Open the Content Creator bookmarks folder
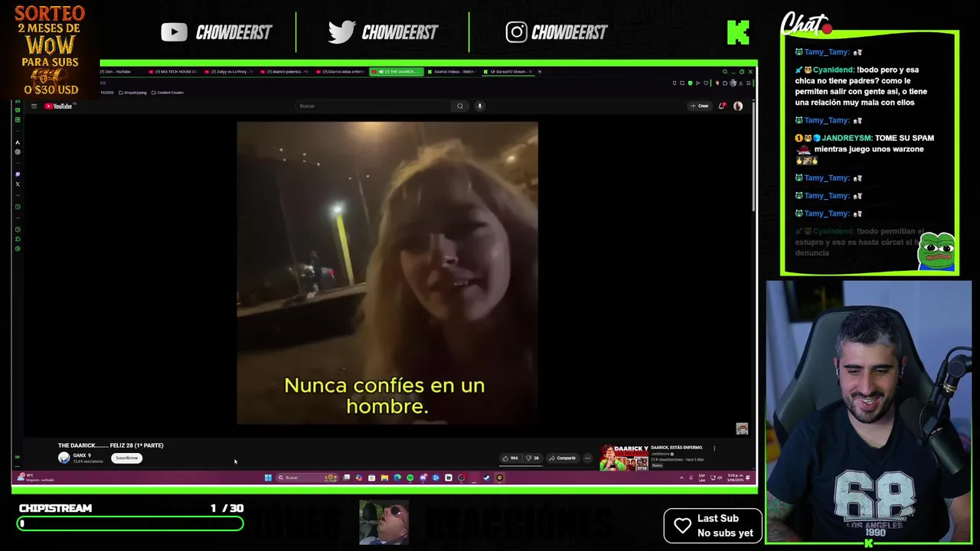Viewport: 980px width, 551px height. [x=168, y=93]
